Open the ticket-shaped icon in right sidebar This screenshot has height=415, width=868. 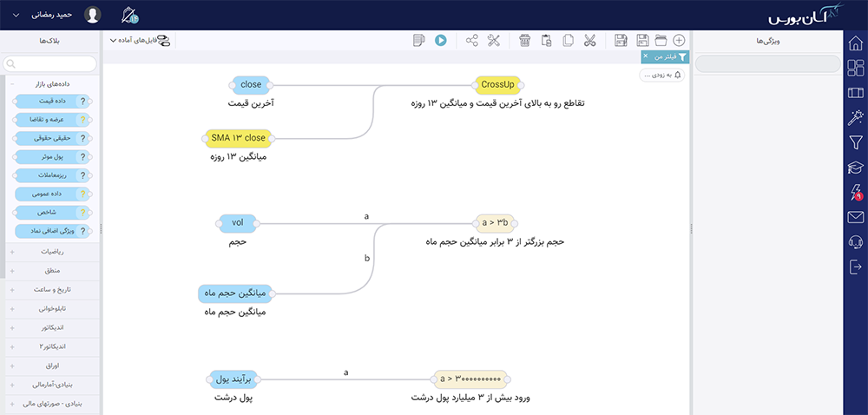(x=855, y=92)
